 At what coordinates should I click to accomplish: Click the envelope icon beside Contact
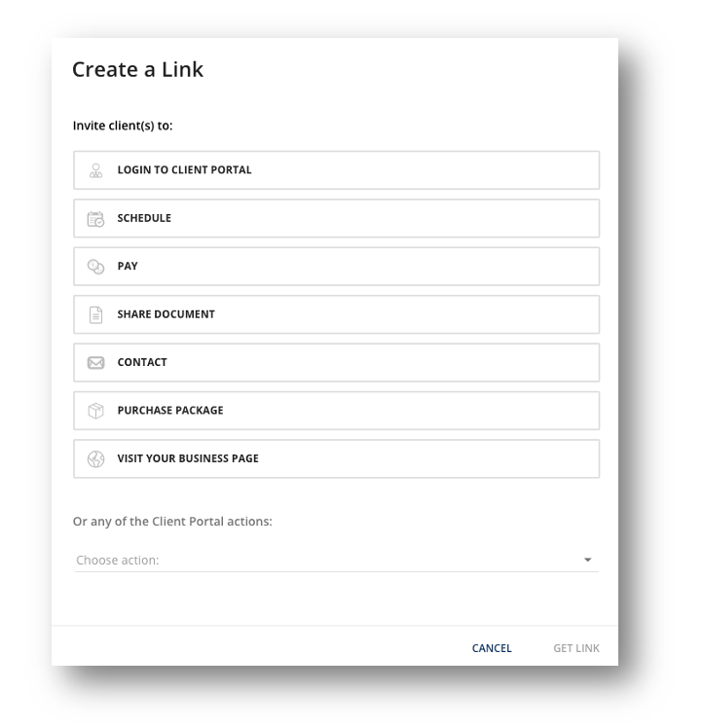pyautogui.click(x=95, y=363)
